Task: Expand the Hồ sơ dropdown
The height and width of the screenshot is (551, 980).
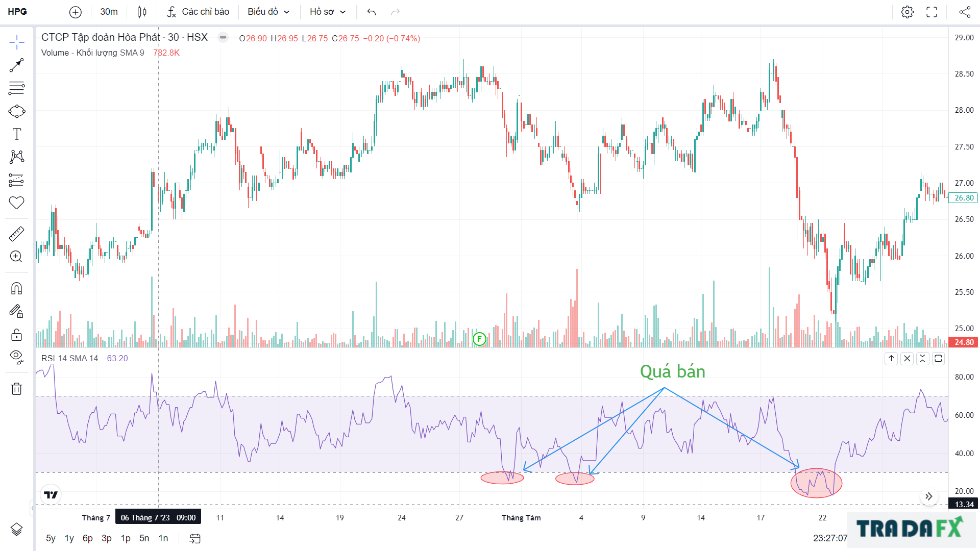Action: [328, 12]
